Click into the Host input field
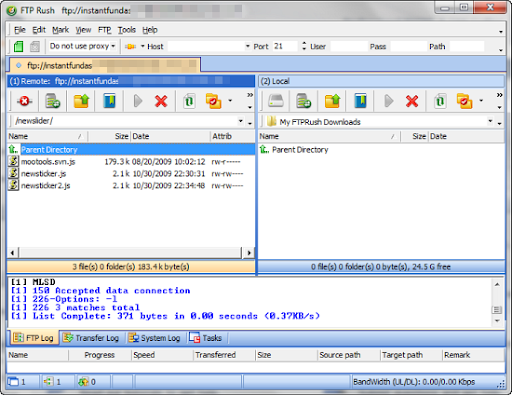Image resolution: width=512 pixels, height=395 pixels. 206,46
